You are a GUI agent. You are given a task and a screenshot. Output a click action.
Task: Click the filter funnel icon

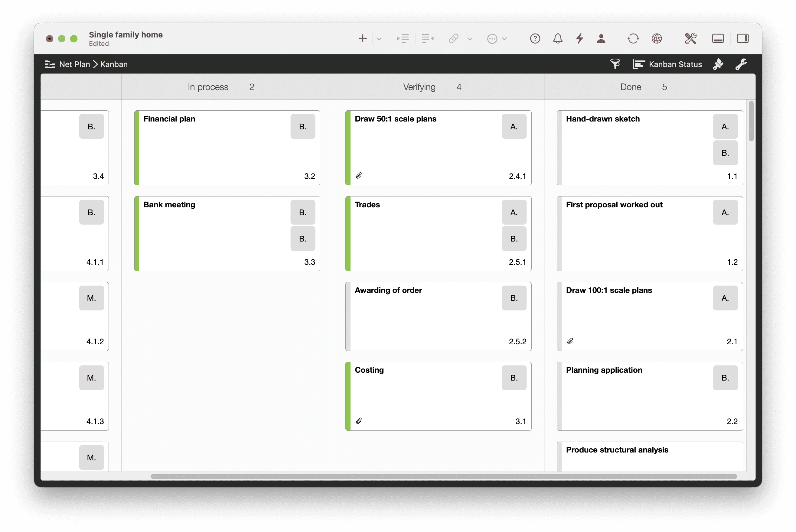tap(615, 64)
